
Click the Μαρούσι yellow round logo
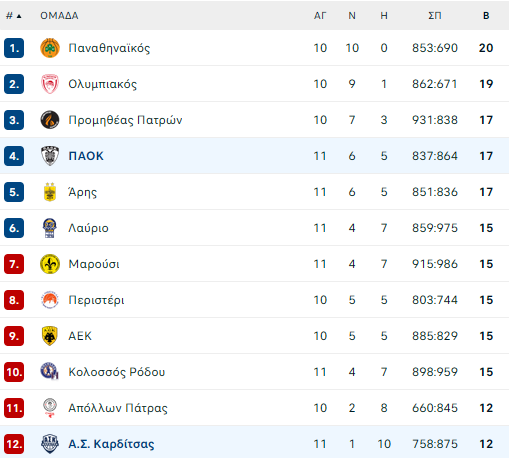50,264
